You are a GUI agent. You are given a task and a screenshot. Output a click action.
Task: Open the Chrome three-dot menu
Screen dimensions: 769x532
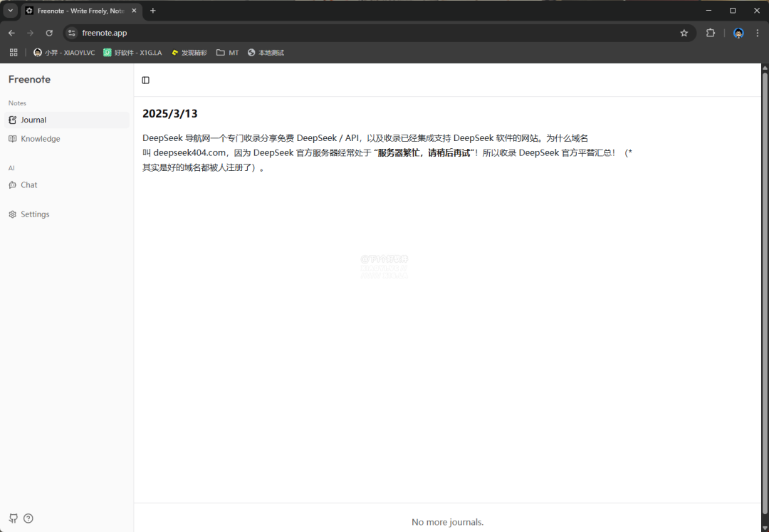coord(757,33)
